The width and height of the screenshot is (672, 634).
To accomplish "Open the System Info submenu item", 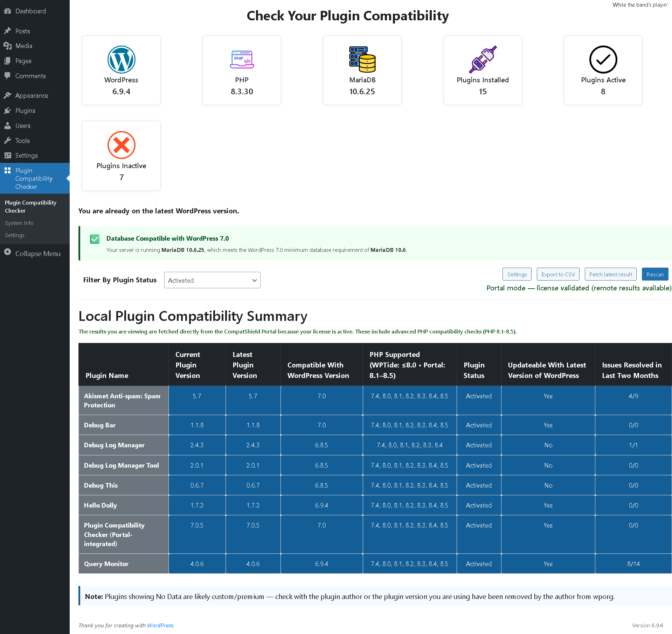I will click(x=19, y=223).
